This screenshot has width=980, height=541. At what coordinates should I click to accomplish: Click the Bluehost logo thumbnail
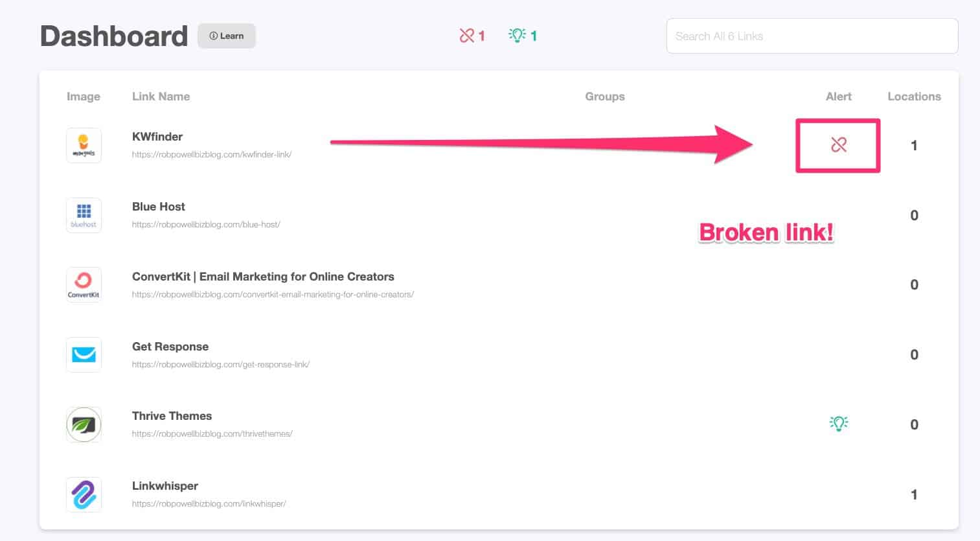(84, 215)
